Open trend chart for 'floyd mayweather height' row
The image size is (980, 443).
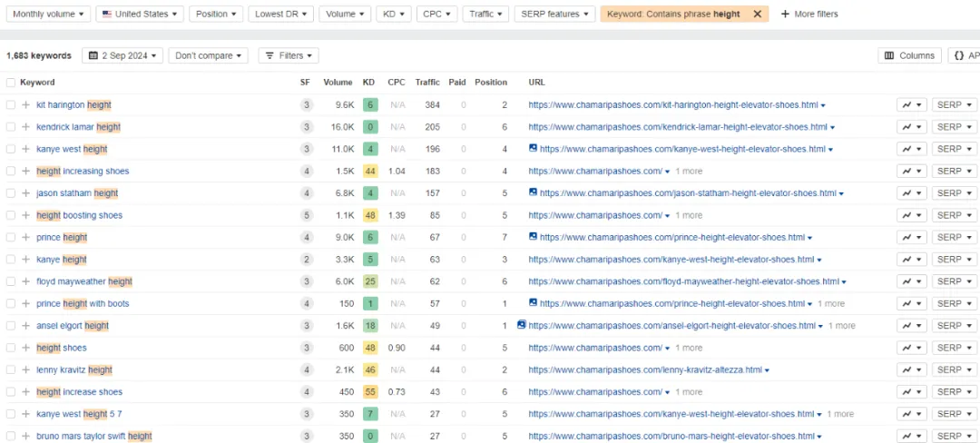(910, 281)
